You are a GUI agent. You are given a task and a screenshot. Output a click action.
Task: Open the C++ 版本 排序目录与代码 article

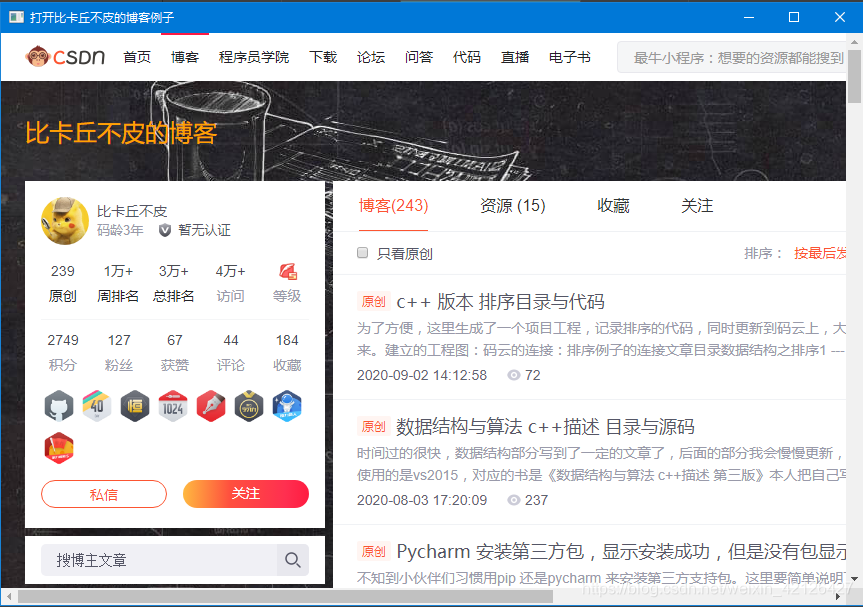[500, 301]
